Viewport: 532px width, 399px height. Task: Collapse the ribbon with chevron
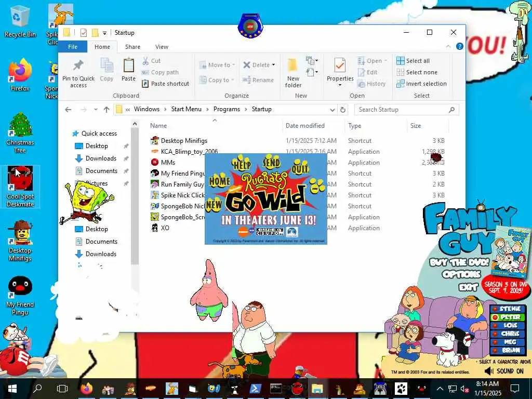click(x=448, y=46)
